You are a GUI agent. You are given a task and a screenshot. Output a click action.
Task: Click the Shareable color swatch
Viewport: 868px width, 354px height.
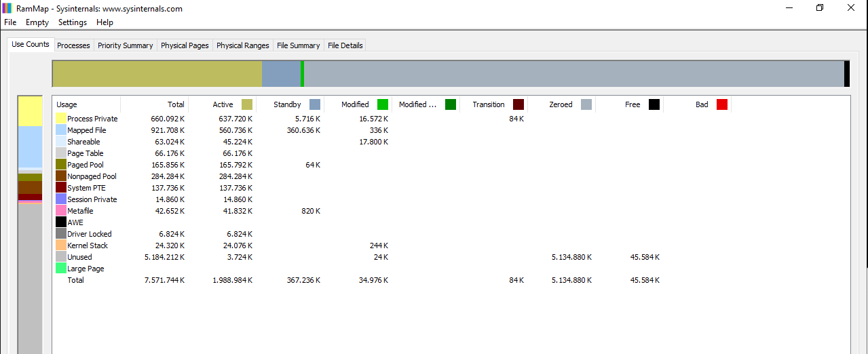(x=60, y=142)
